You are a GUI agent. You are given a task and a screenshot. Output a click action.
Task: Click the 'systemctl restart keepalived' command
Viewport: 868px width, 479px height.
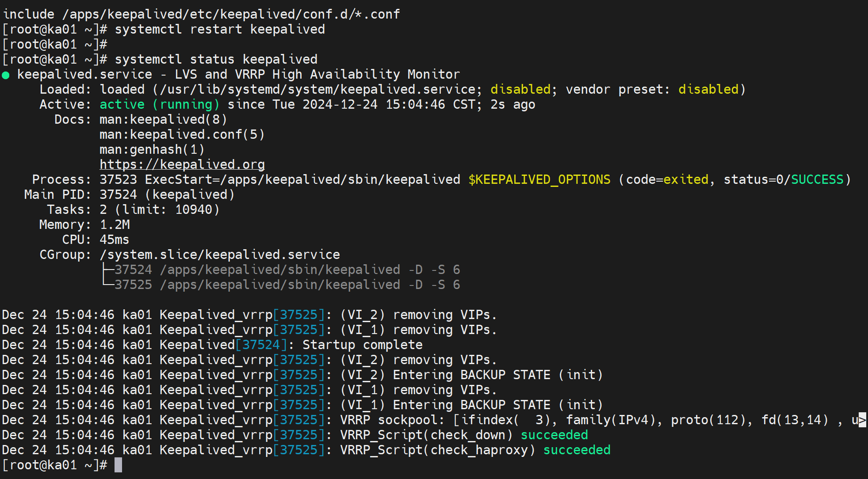[x=220, y=29]
